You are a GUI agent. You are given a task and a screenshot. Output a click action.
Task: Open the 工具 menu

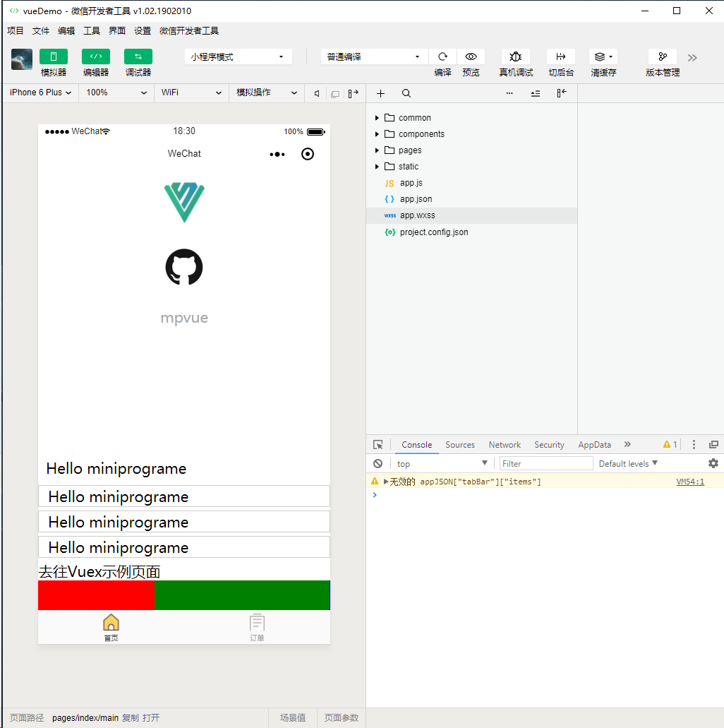[92, 30]
